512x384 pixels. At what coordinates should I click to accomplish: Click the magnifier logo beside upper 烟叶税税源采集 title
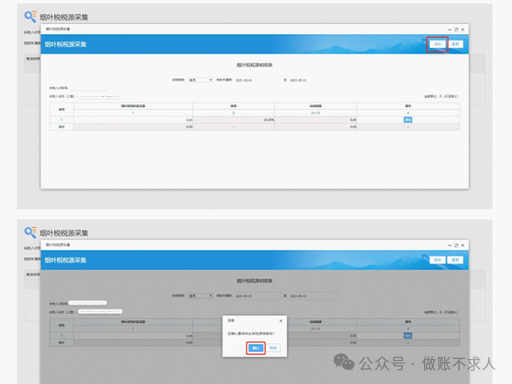point(30,17)
